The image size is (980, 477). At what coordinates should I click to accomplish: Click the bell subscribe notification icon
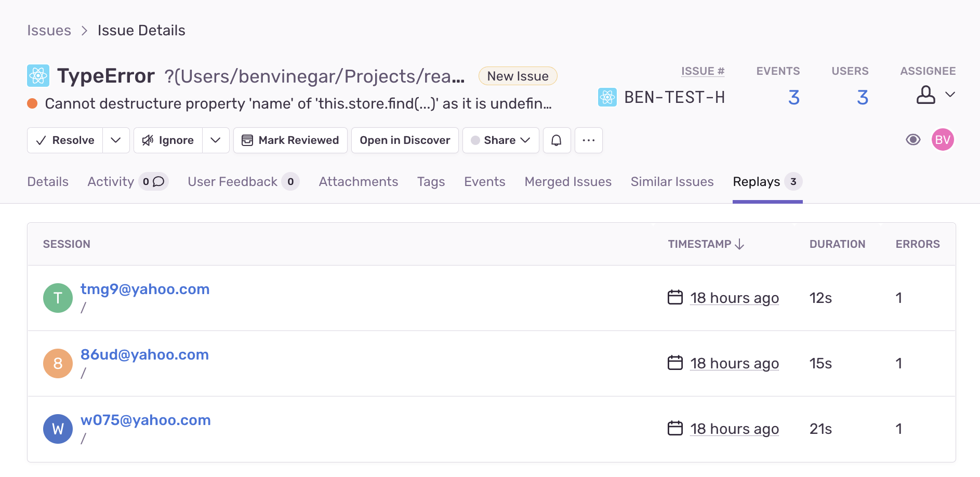point(557,140)
